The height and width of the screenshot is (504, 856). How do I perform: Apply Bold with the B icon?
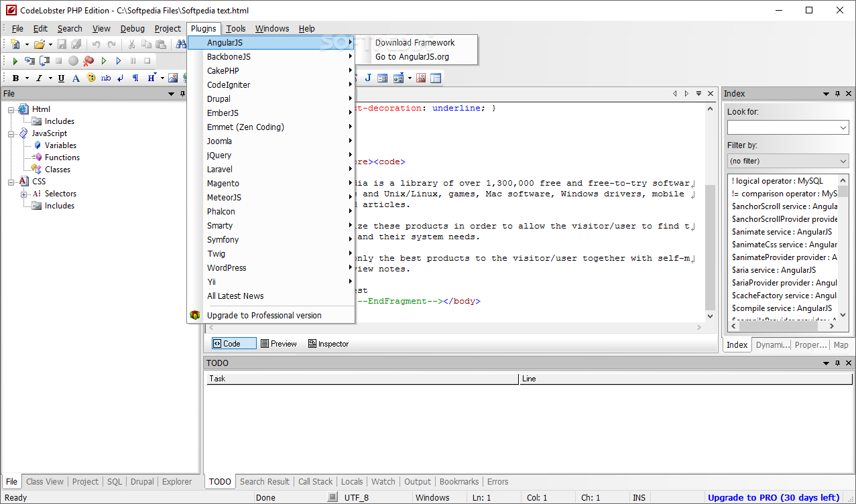(15, 78)
